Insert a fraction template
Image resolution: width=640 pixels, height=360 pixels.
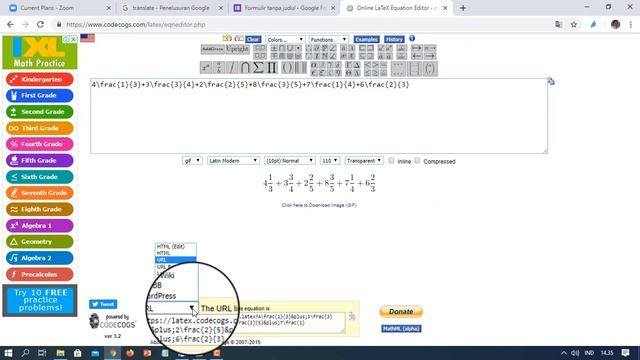218,68
